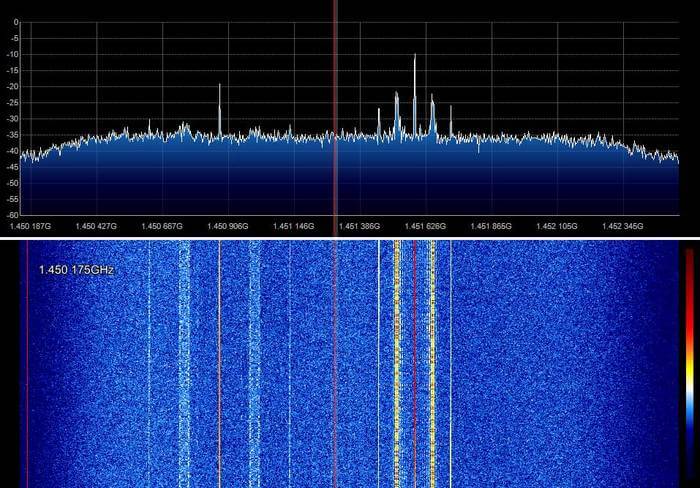700x488 pixels.
Task: Click the 1.450 906G frequency axis label
Action: point(228,226)
